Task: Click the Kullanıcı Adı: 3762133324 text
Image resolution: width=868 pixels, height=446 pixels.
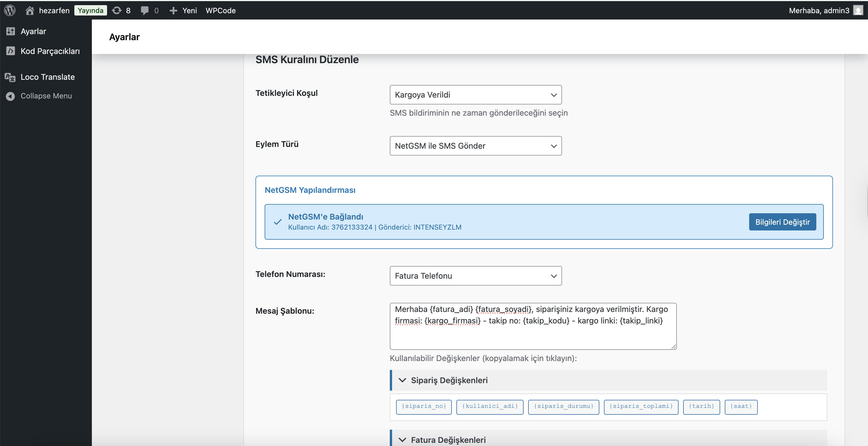Action: point(330,227)
